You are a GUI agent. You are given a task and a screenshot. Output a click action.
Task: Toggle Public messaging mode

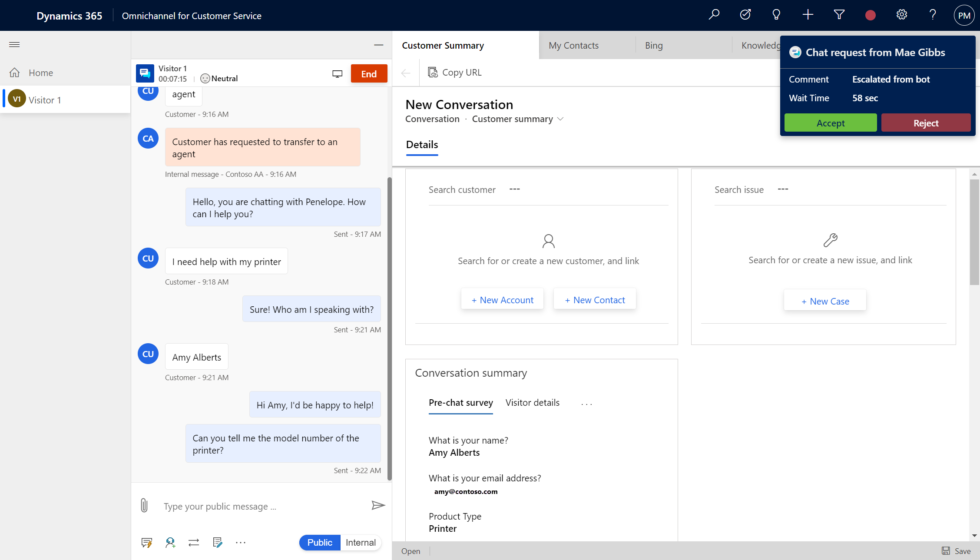320,542
